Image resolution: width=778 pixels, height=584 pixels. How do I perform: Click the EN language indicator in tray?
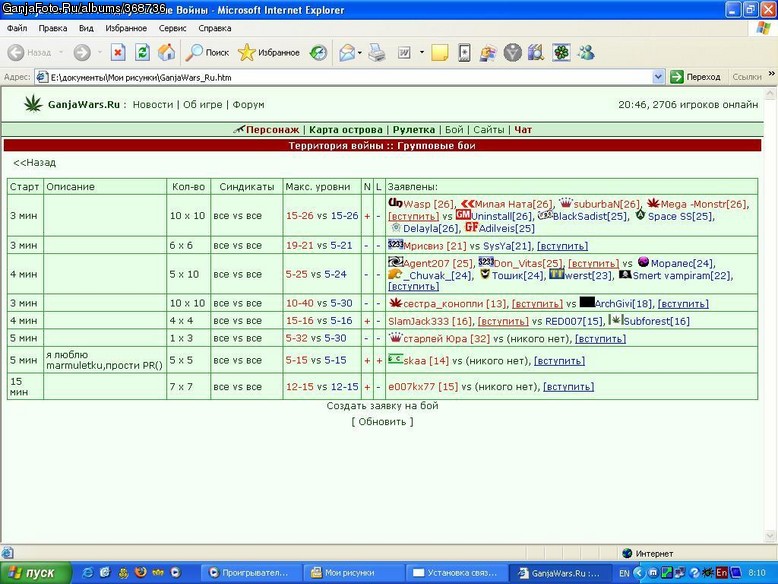(624, 573)
